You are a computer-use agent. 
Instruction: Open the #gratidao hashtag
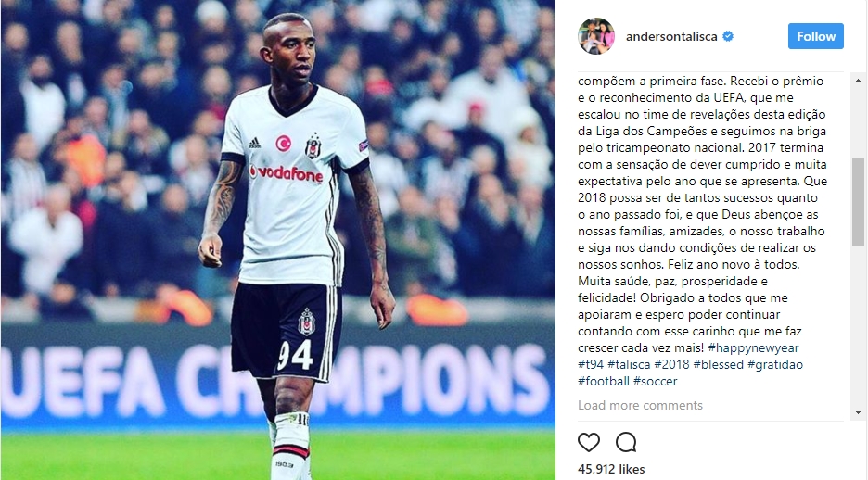[775, 364]
